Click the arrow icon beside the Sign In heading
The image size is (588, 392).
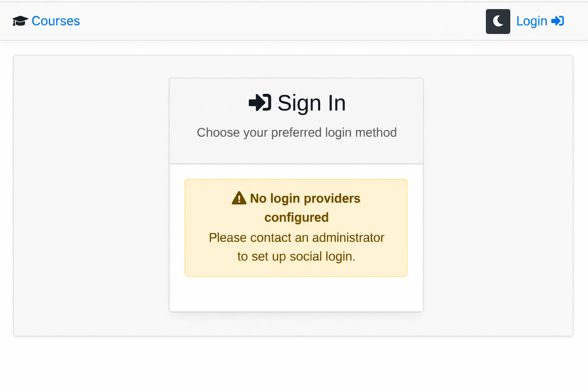(260, 103)
